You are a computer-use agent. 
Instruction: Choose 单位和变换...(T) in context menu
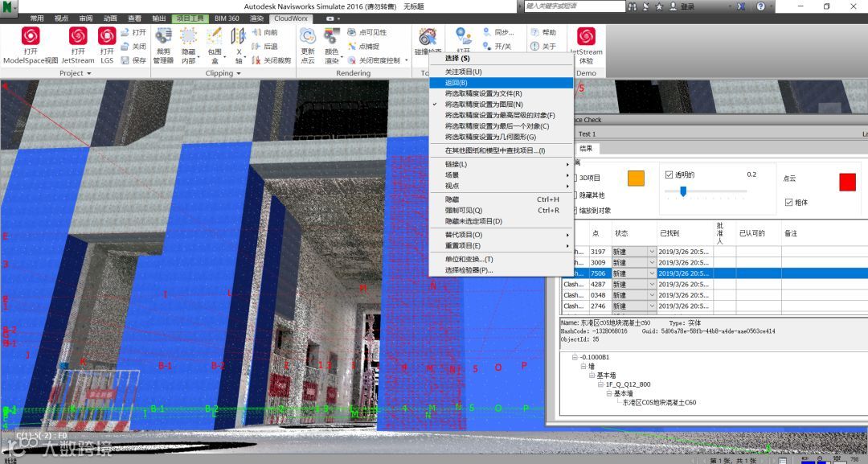click(501, 259)
